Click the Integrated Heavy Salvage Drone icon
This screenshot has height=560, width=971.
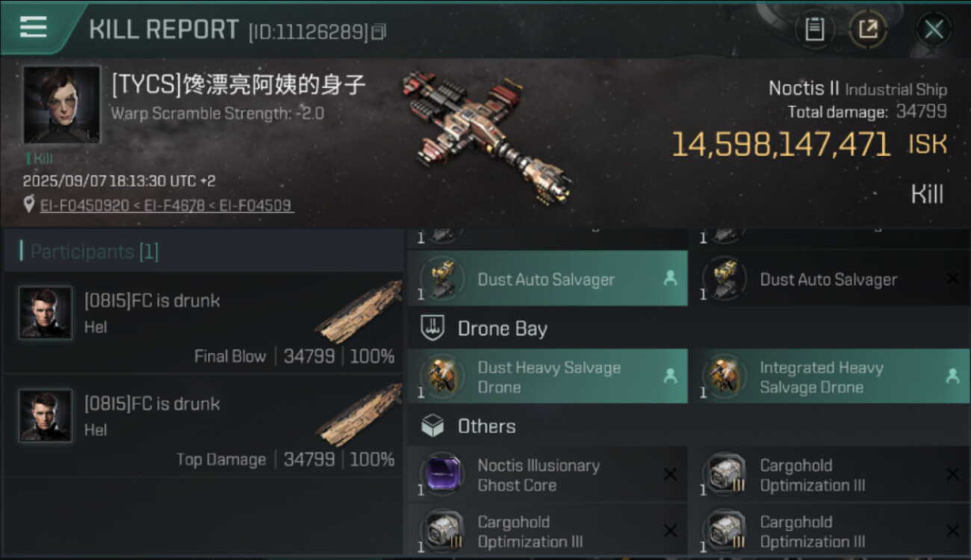click(x=723, y=376)
